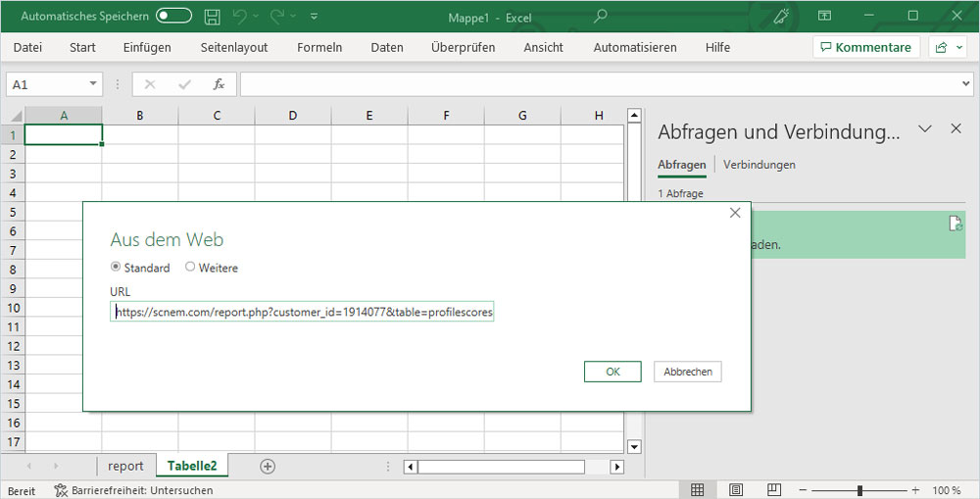Select the Tabelle2 sheet tab
Image resolution: width=980 pixels, height=499 pixels.
[192, 466]
